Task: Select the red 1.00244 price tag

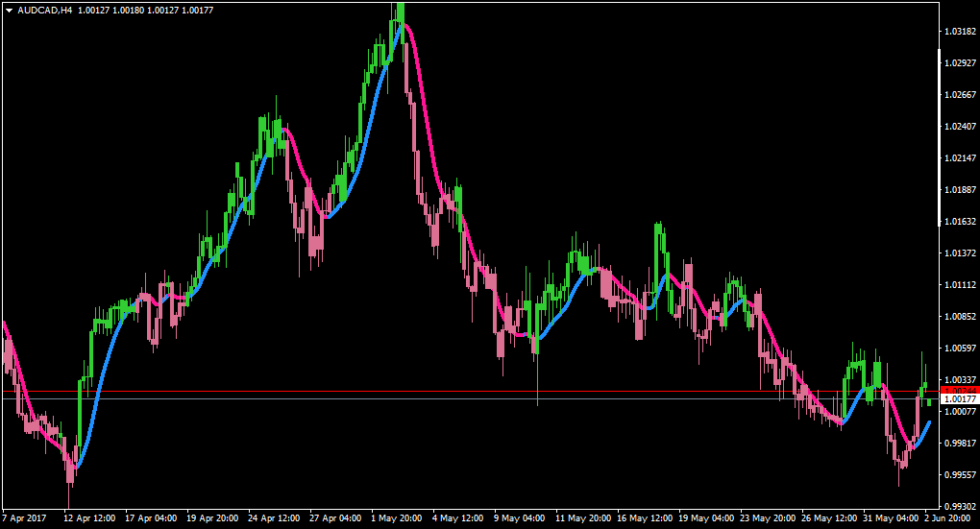Action: coord(960,391)
